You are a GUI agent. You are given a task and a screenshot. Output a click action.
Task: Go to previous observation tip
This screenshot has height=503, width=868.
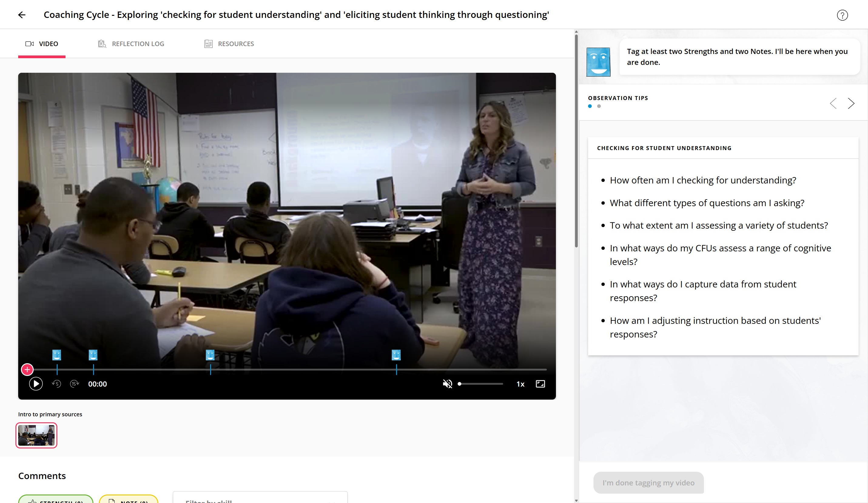[833, 103]
